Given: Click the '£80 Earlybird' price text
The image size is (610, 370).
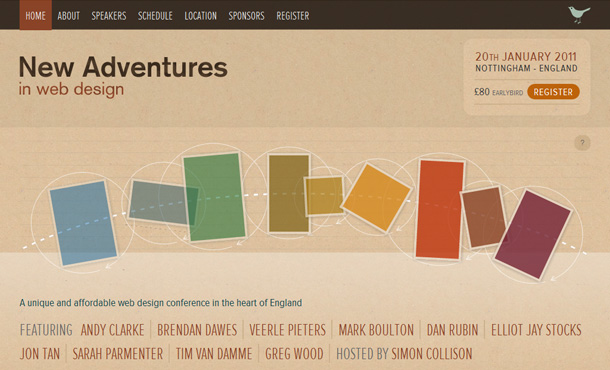Looking at the screenshot, I should click(x=499, y=92).
